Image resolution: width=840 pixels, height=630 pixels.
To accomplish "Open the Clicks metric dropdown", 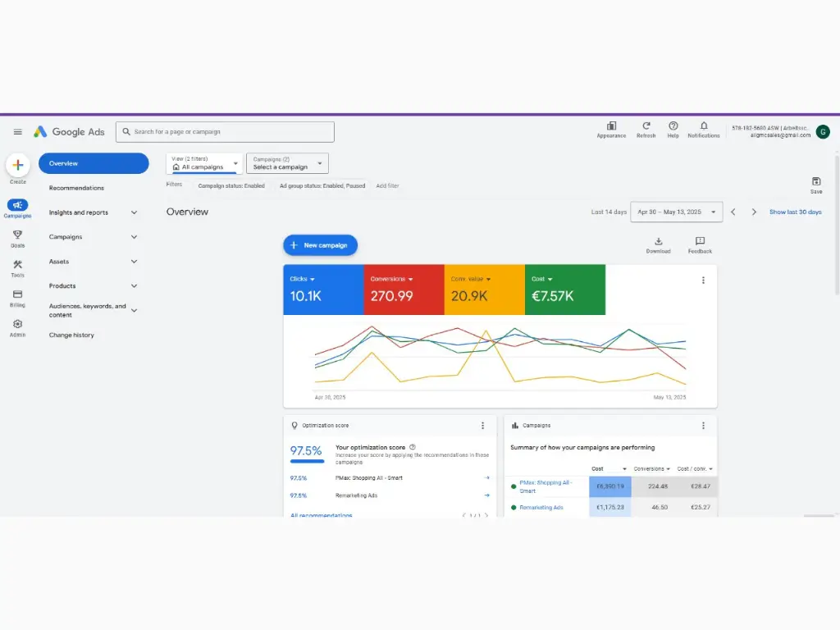I will [302, 279].
